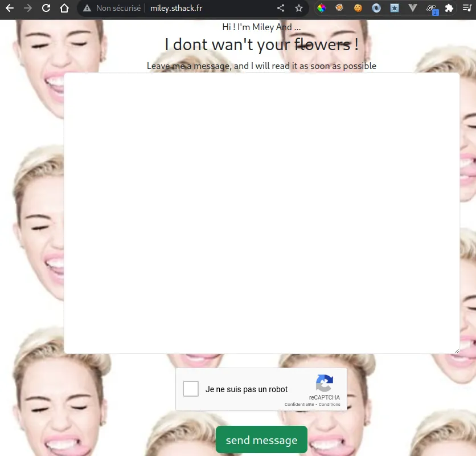Screen dimensions: 476x456
Task: Click the textarea resize handle corner
Action: 457,351
